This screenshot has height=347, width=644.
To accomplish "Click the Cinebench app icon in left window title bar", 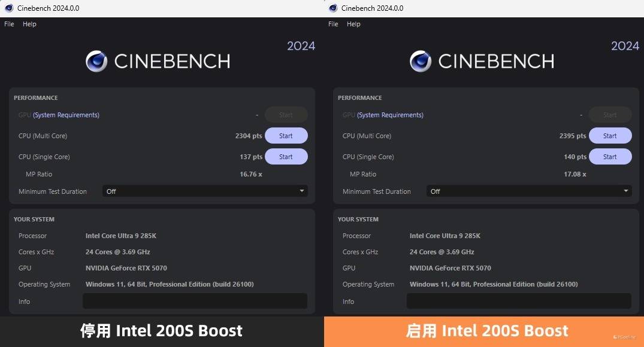I will tap(9, 8).
